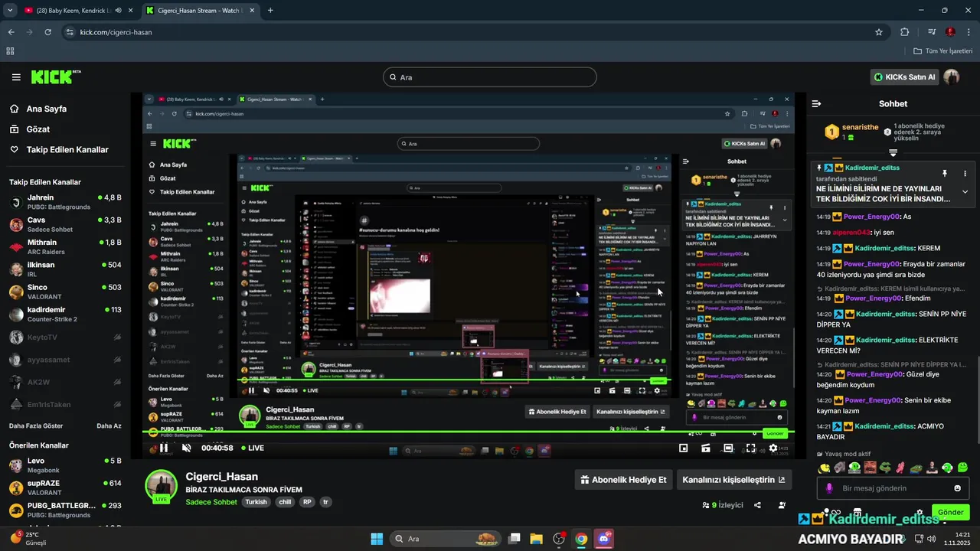Viewport: 980px width, 551px height.
Task: Open the Chrome three-dot menu
Action: tap(969, 32)
